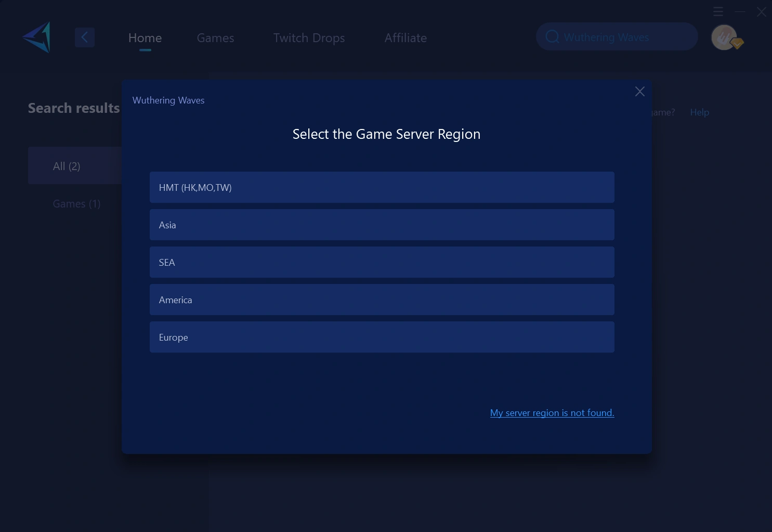
Task: Click the My server region is not found link
Action: (x=552, y=412)
